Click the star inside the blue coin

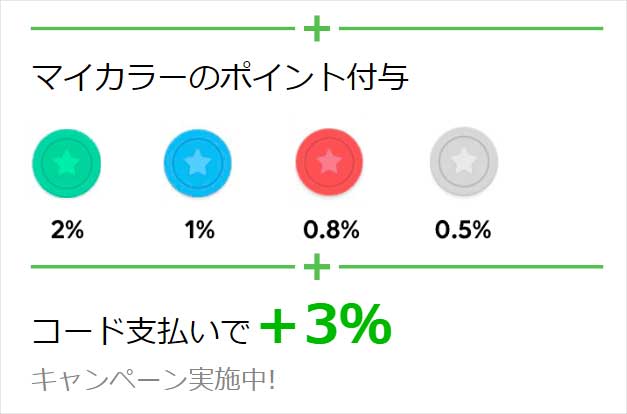point(198,162)
